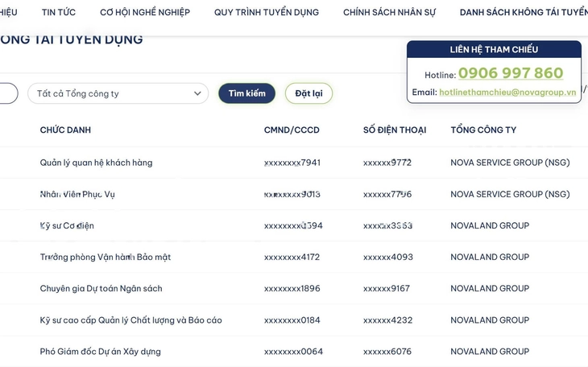Click the Đặt lại reset button
Viewport: 588px width, 367px height.
[x=308, y=93]
